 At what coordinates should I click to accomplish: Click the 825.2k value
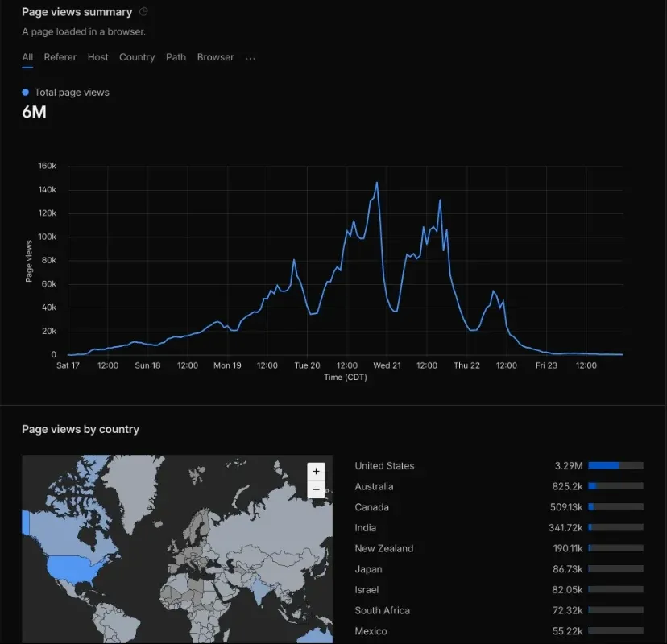[567, 486]
